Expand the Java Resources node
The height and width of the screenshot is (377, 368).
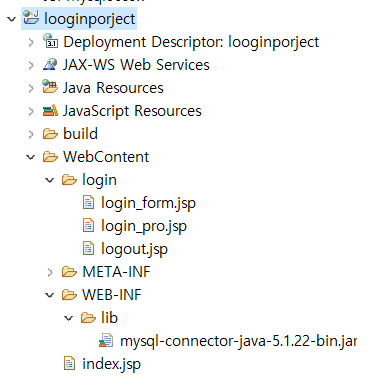pyautogui.click(x=31, y=88)
